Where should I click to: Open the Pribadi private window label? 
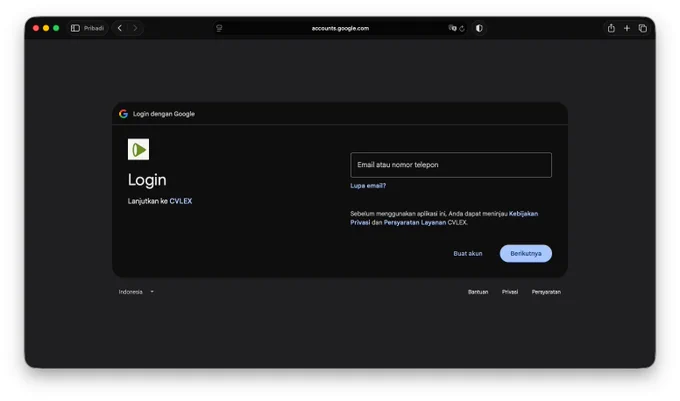coord(94,28)
